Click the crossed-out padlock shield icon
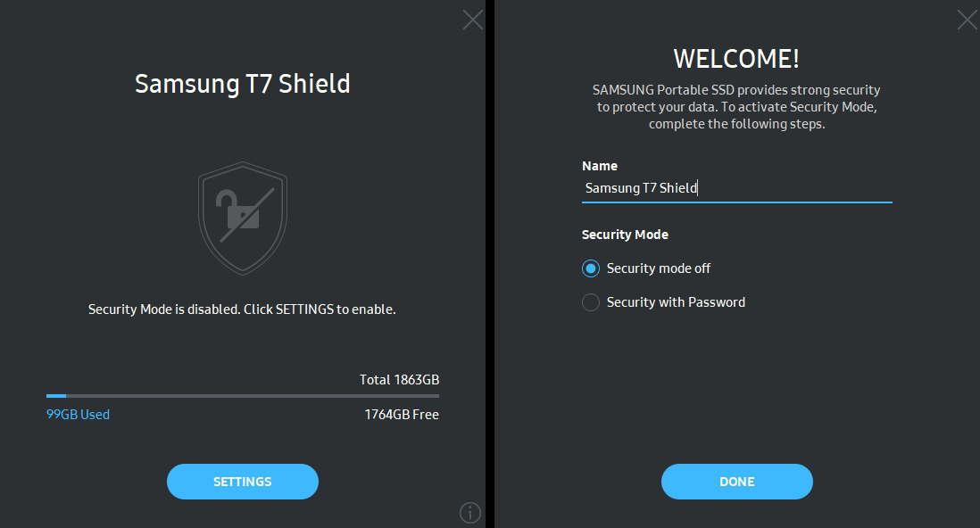Image resolution: width=980 pixels, height=528 pixels. tap(242, 217)
